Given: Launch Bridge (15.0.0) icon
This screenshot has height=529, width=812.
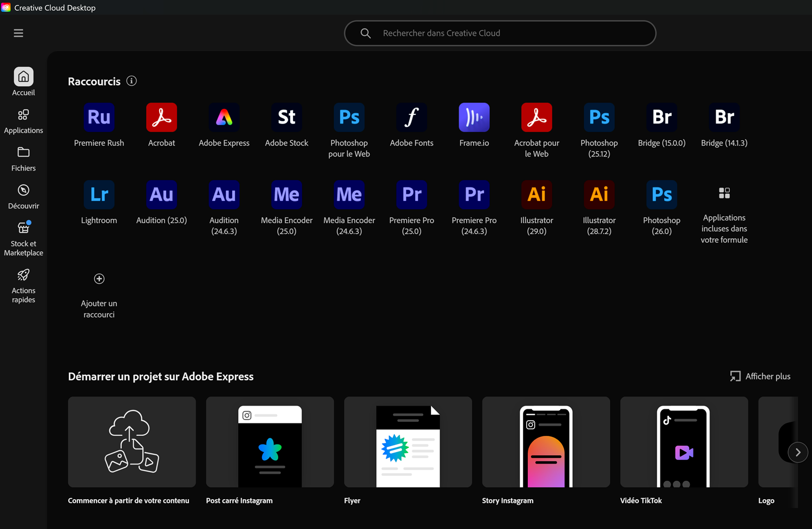Looking at the screenshot, I should click(x=662, y=117).
